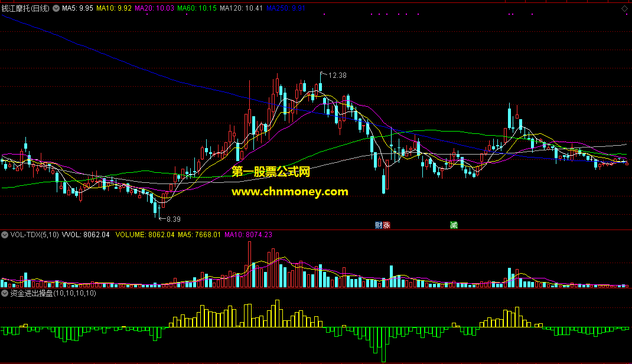Select the MA120: 10.41 label
This screenshot has width=632, height=364.
tap(241, 8)
